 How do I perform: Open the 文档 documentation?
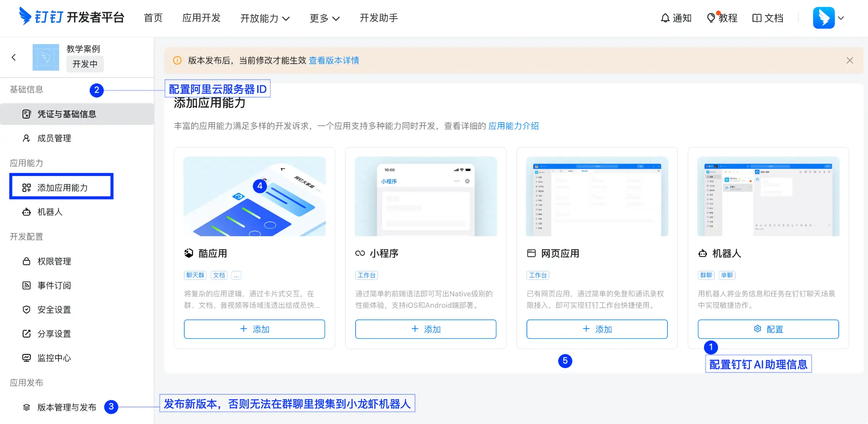pyautogui.click(x=768, y=18)
